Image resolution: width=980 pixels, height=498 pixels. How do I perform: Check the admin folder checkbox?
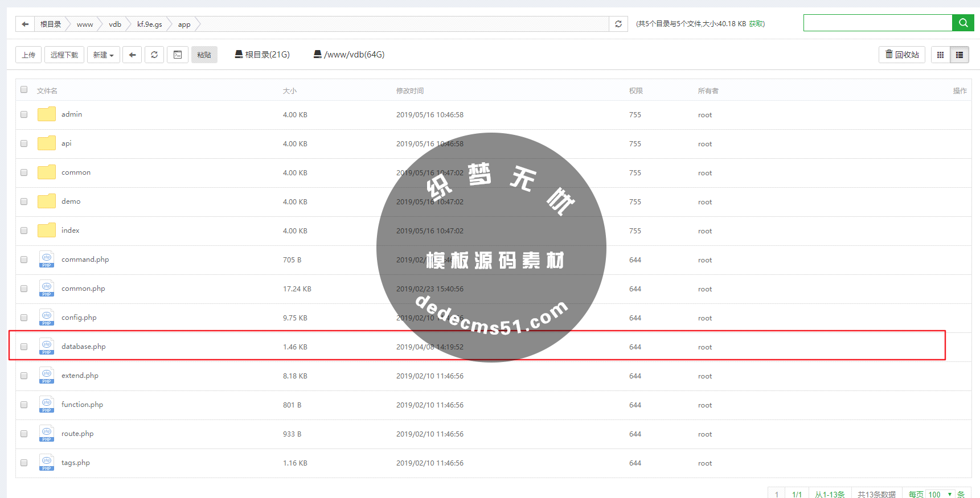tap(24, 114)
